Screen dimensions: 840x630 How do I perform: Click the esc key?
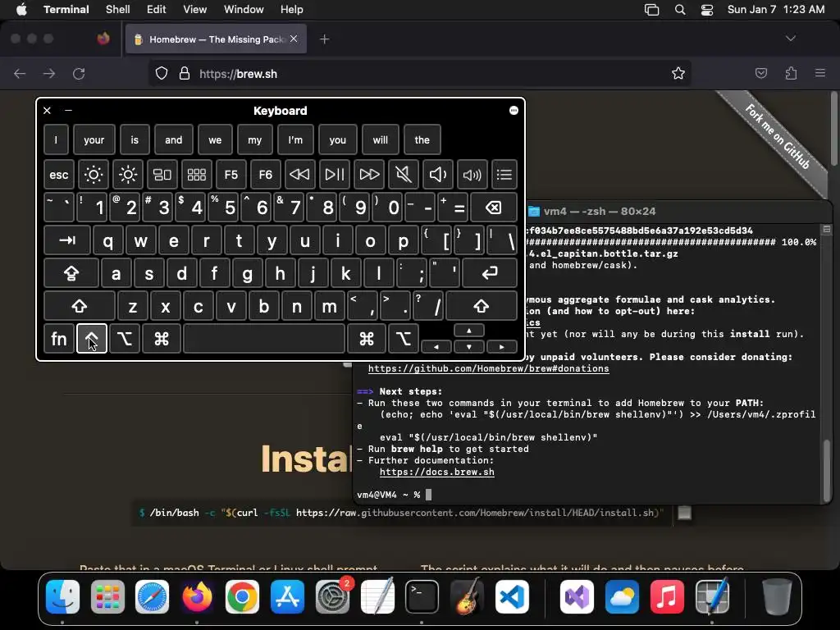59,174
